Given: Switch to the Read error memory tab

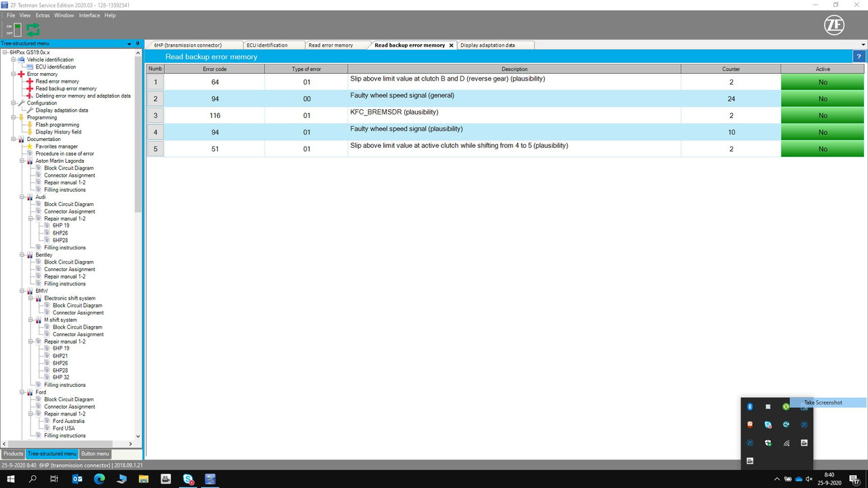Looking at the screenshot, I should point(332,45).
